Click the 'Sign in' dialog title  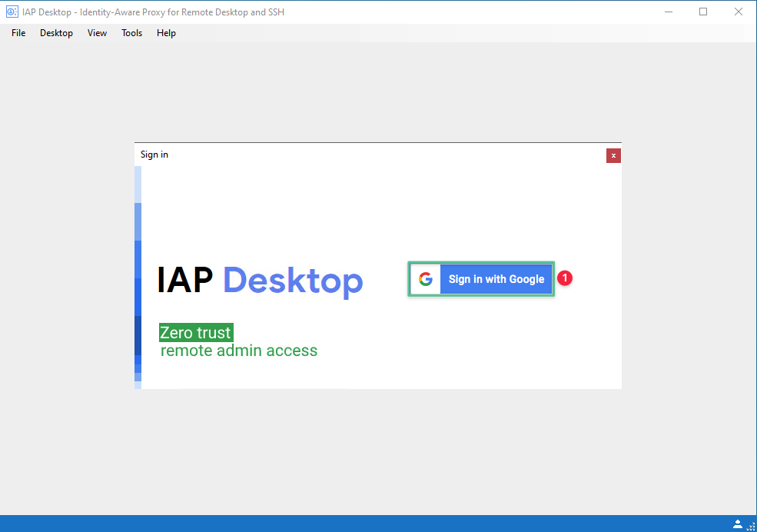[154, 155]
